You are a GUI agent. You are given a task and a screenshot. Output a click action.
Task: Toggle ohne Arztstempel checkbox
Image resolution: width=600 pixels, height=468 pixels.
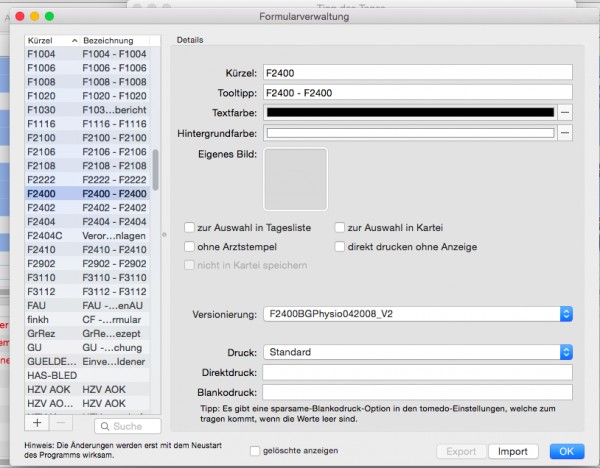(189, 247)
